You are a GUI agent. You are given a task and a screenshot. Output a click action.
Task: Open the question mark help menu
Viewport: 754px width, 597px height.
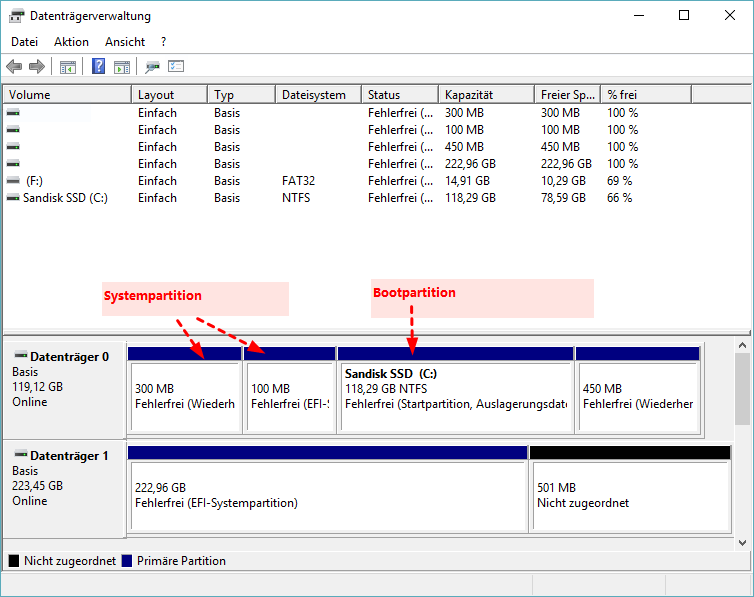coord(163,42)
